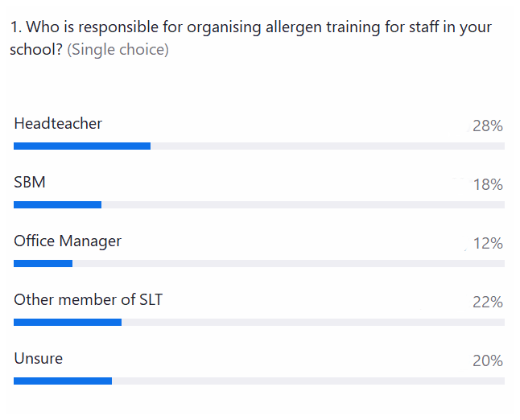Choose the Office Manager option
The height and width of the screenshot is (420, 520).
[68, 241]
